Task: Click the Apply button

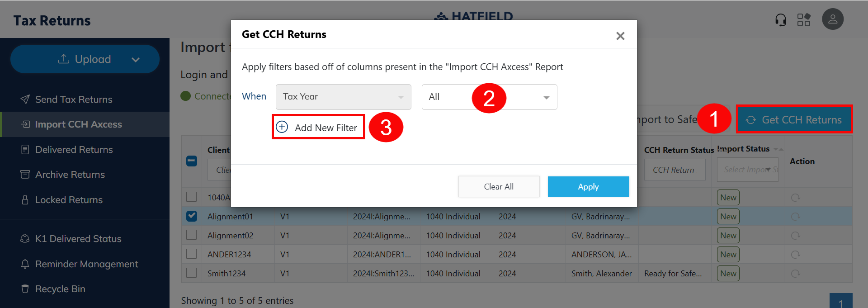Action: coord(588,187)
